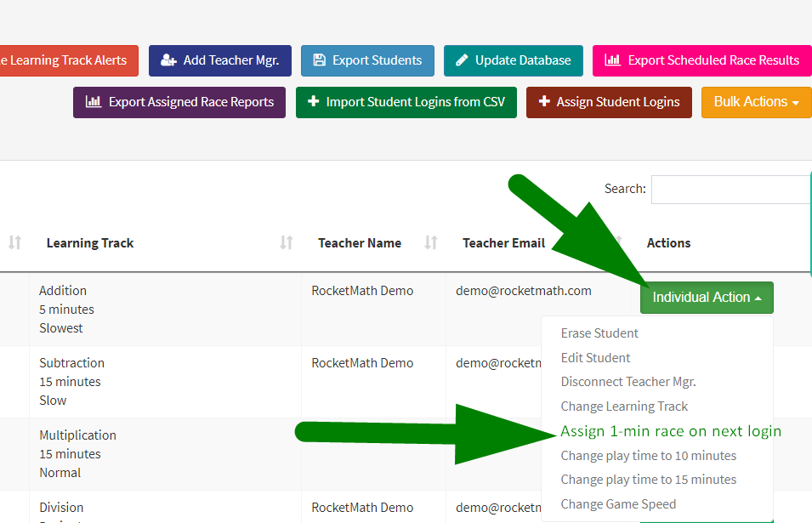Click Import Student Logins from CSV
Viewport: 812px width, 523px height.
click(406, 102)
